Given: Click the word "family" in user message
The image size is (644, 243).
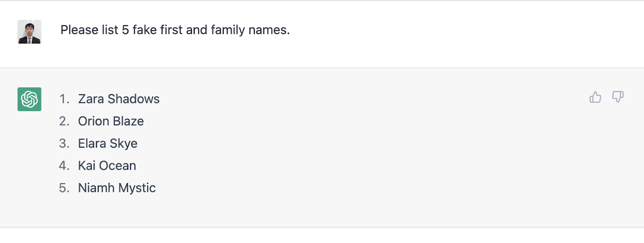Looking at the screenshot, I should pyautogui.click(x=228, y=30).
